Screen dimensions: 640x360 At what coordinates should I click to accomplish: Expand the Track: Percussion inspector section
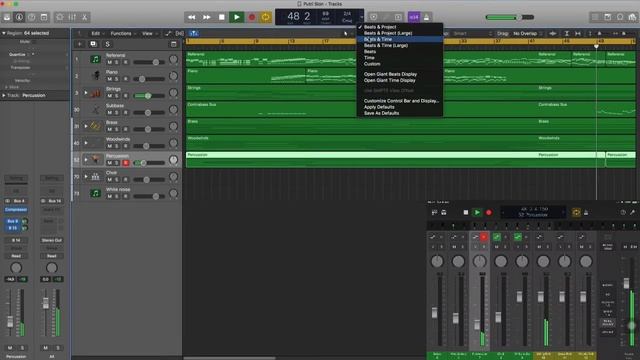tap(4, 96)
